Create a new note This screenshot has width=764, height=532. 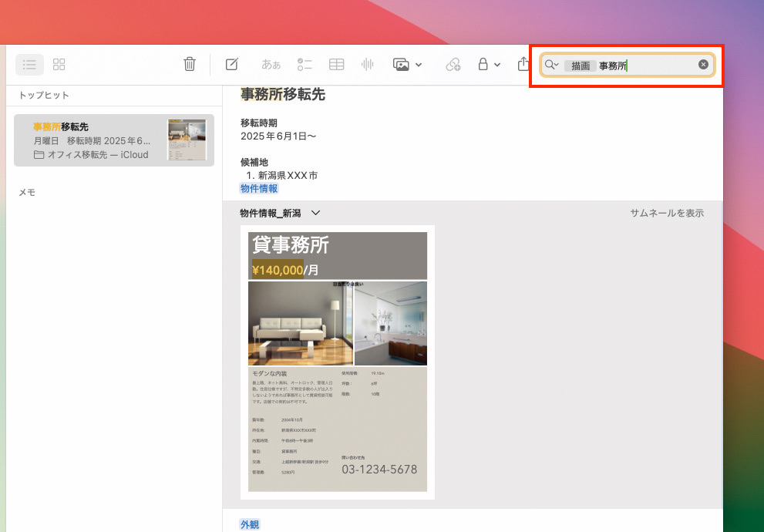(x=231, y=64)
